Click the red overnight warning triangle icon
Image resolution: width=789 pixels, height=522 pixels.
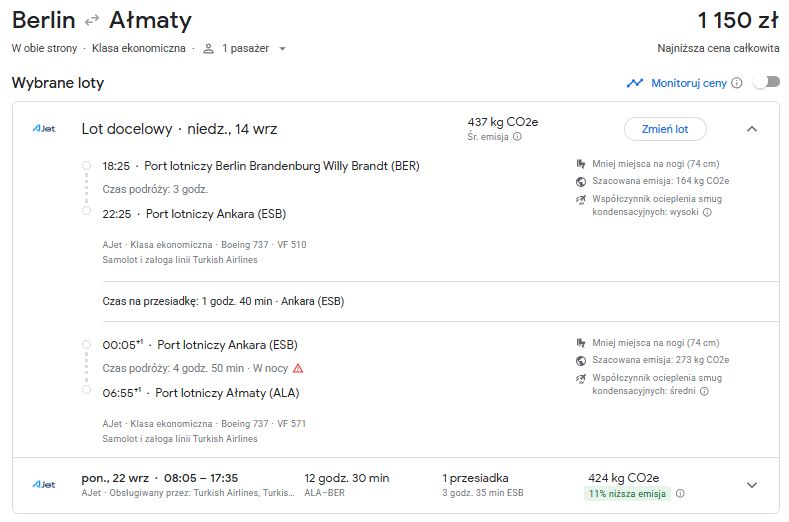298,368
